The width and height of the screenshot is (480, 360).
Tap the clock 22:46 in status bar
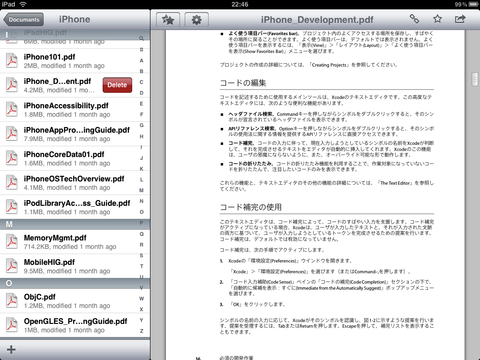pos(240,4)
